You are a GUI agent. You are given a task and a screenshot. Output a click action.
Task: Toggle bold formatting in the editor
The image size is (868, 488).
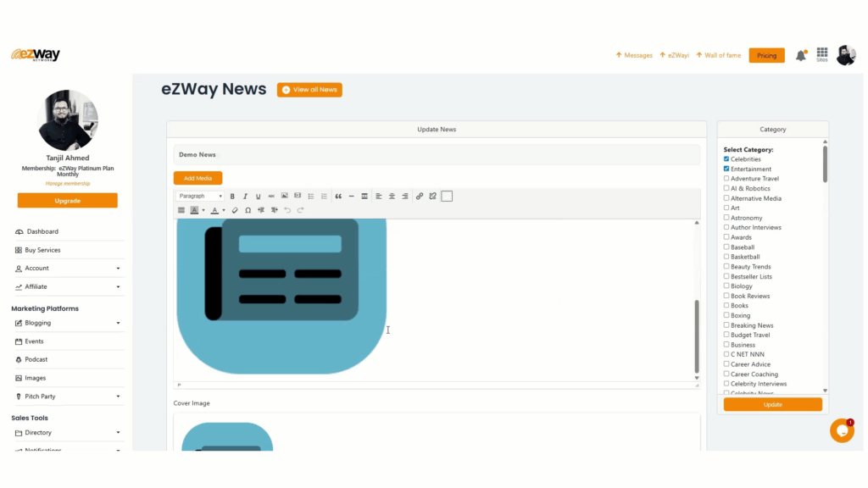click(x=232, y=197)
